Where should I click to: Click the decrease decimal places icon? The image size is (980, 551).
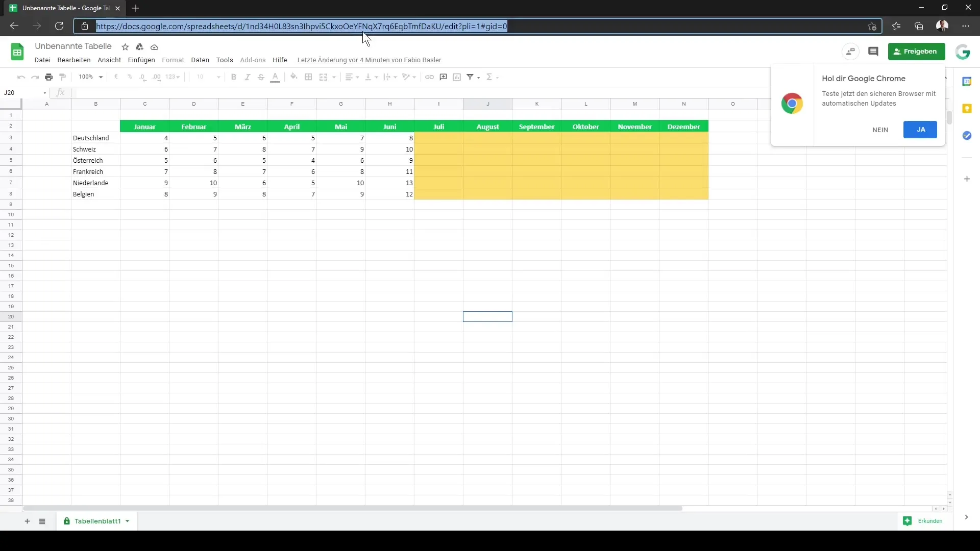pos(143,77)
